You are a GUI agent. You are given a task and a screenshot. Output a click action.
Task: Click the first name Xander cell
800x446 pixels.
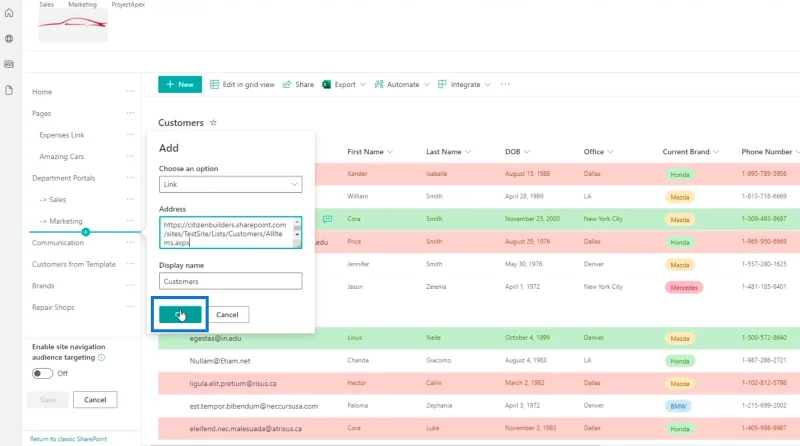[x=357, y=174]
